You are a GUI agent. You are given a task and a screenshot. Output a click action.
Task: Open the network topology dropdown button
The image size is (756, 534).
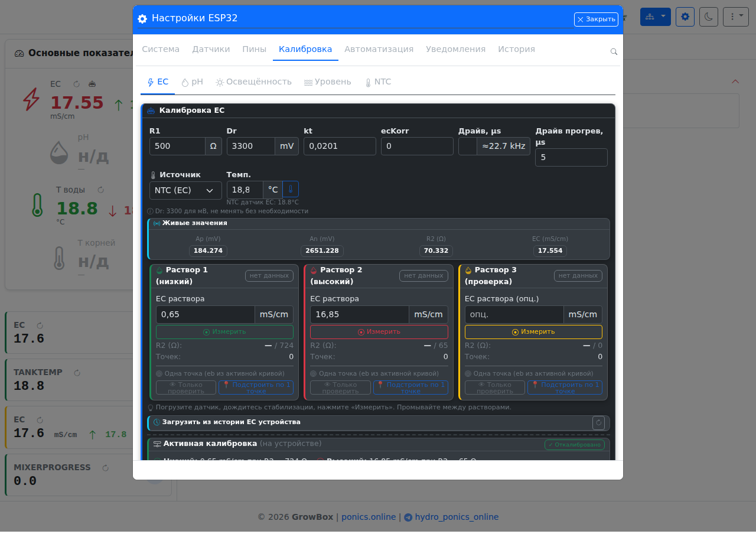[x=656, y=17]
